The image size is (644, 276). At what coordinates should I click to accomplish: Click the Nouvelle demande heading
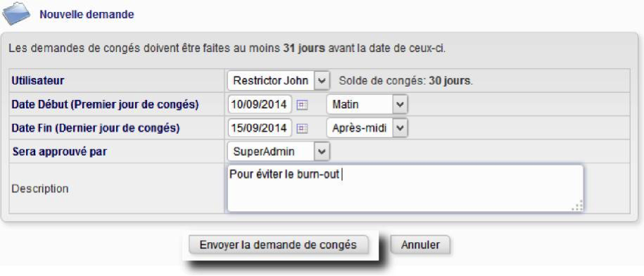click(87, 15)
